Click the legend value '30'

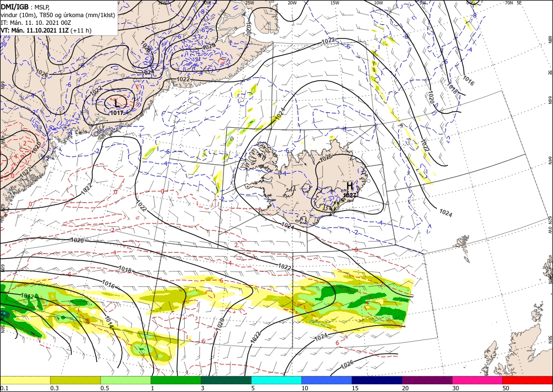tap(456, 388)
